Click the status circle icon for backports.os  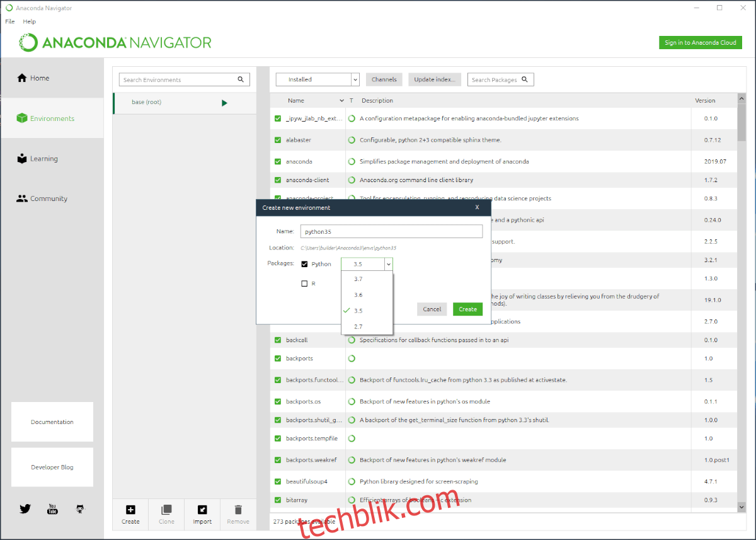pyautogui.click(x=352, y=401)
